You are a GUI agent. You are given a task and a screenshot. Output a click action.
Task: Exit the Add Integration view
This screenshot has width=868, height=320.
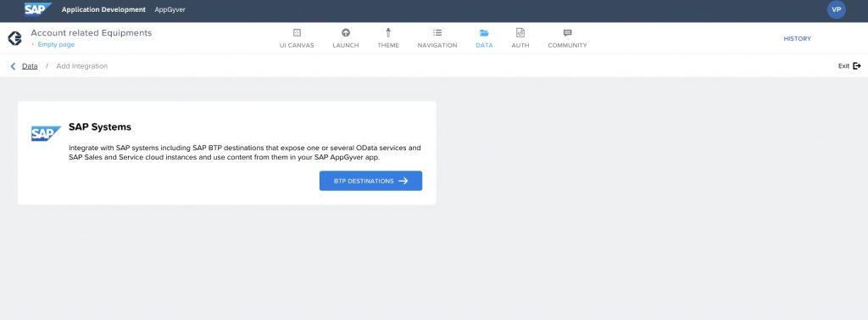[849, 66]
